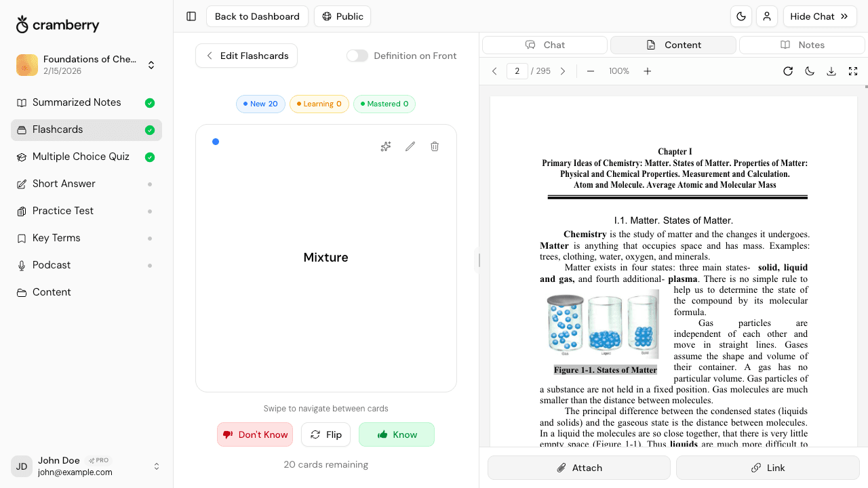The image size is (868, 488).
Task: Toggle the sidebar panel icon next to Back to Dashboard
Action: click(191, 16)
